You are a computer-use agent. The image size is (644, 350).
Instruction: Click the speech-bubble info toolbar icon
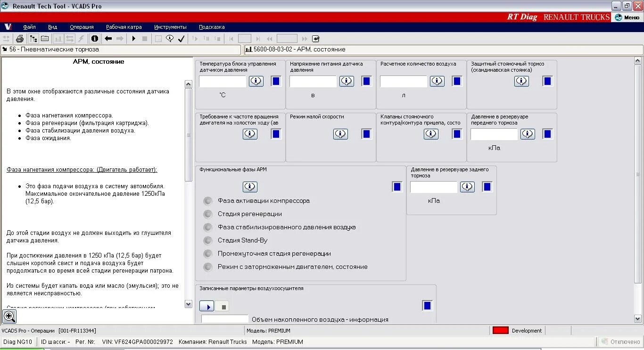170,39
